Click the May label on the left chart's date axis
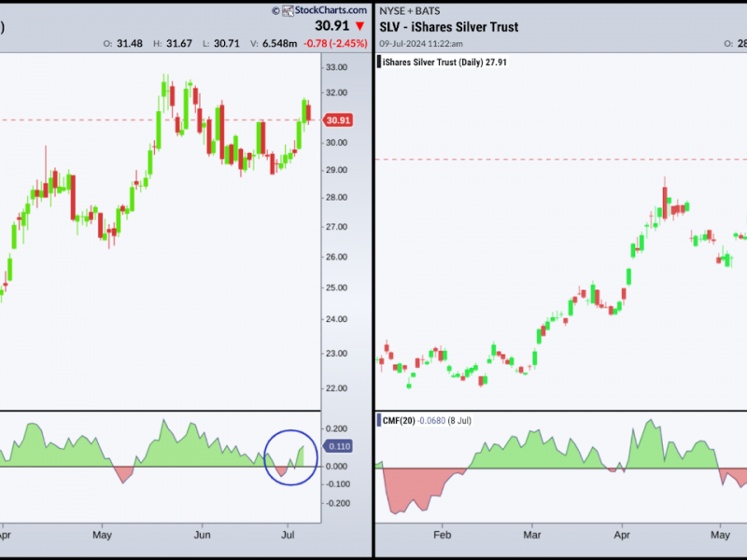This screenshot has height=560, width=747. (x=102, y=535)
